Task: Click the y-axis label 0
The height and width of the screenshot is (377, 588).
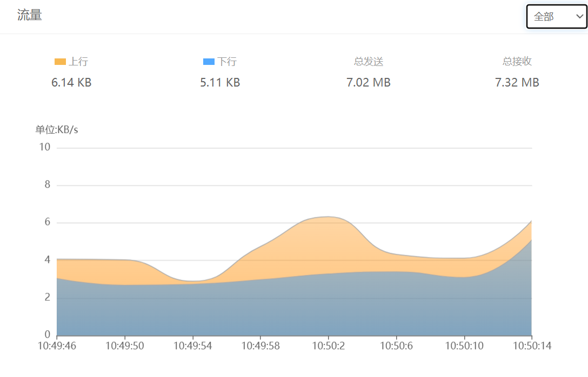Action: point(47,335)
